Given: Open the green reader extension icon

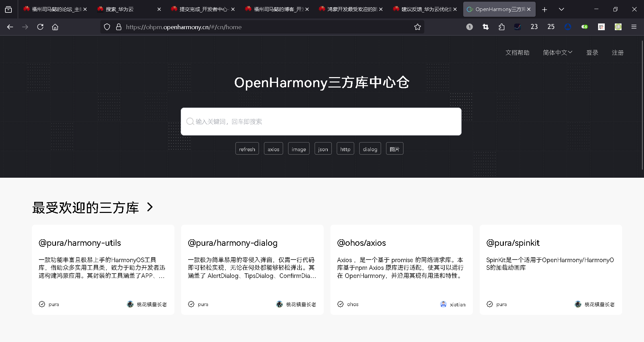Looking at the screenshot, I should (x=618, y=27).
